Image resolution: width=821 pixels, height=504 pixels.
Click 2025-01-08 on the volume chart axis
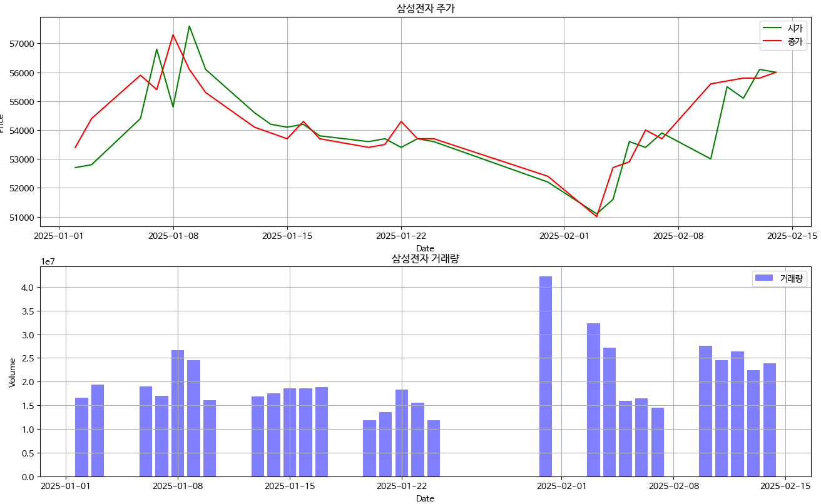tap(178, 486)
